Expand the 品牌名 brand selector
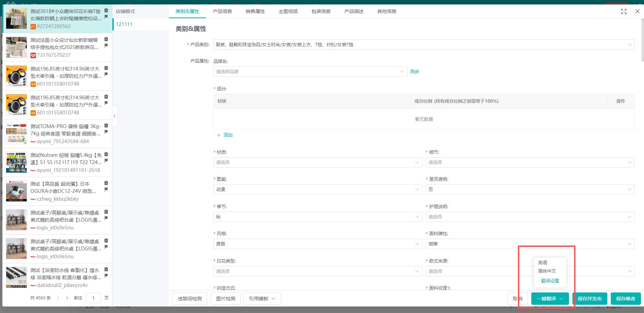 click(x=310, y=72)
